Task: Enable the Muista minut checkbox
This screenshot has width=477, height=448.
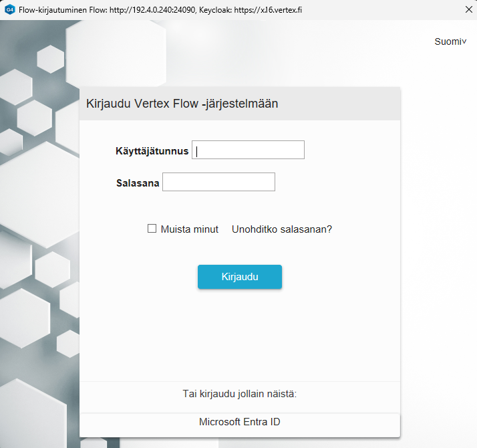Action: click(152, 229)
